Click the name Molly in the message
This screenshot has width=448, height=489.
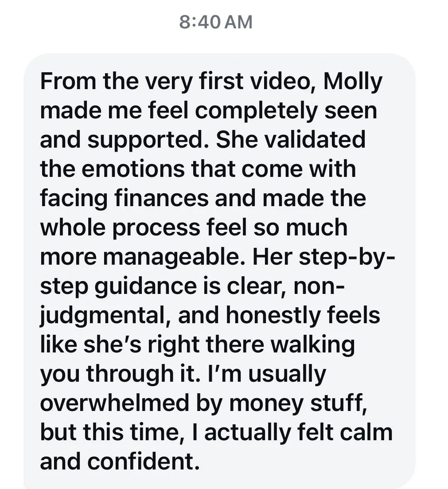(x=353, y=82)
